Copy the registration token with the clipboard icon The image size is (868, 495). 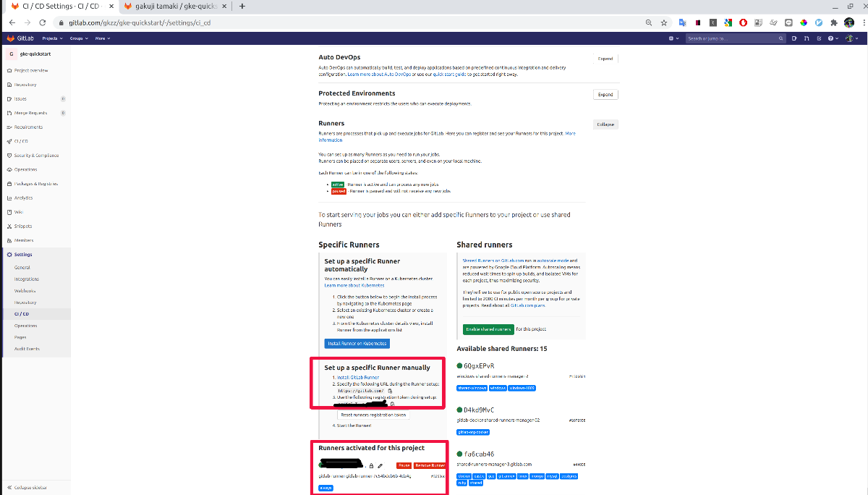point(392,404)
